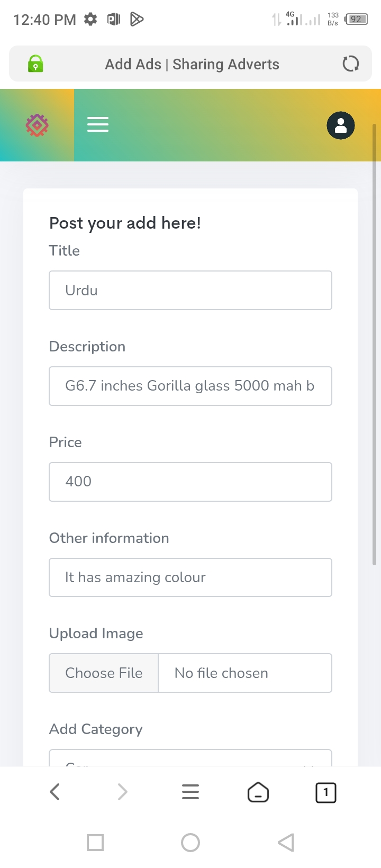Select the Price field showing 400
381x868 pixels.
[190, 482]
